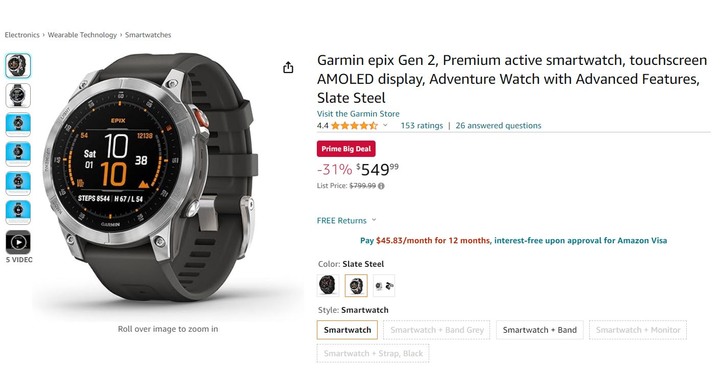Image resolution: width=720 pixels, height=369 pixels.
Task: Choose the Smartwatch style option
Action: click(347, 330)
